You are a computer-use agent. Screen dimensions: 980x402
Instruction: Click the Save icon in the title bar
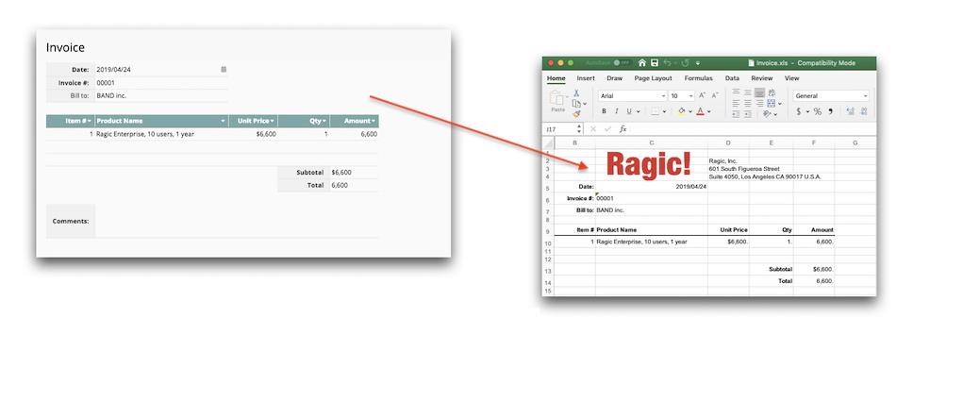(x=654, y=63)
